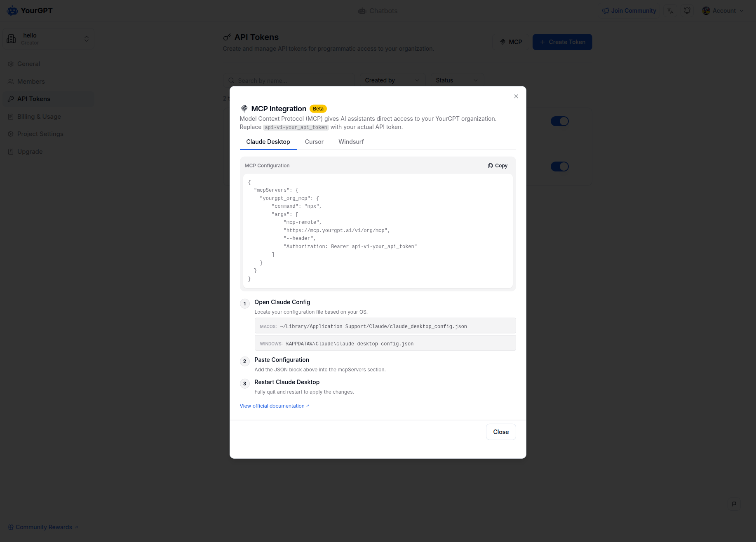Open the Account menu dropdown

[x=723, y=11]
